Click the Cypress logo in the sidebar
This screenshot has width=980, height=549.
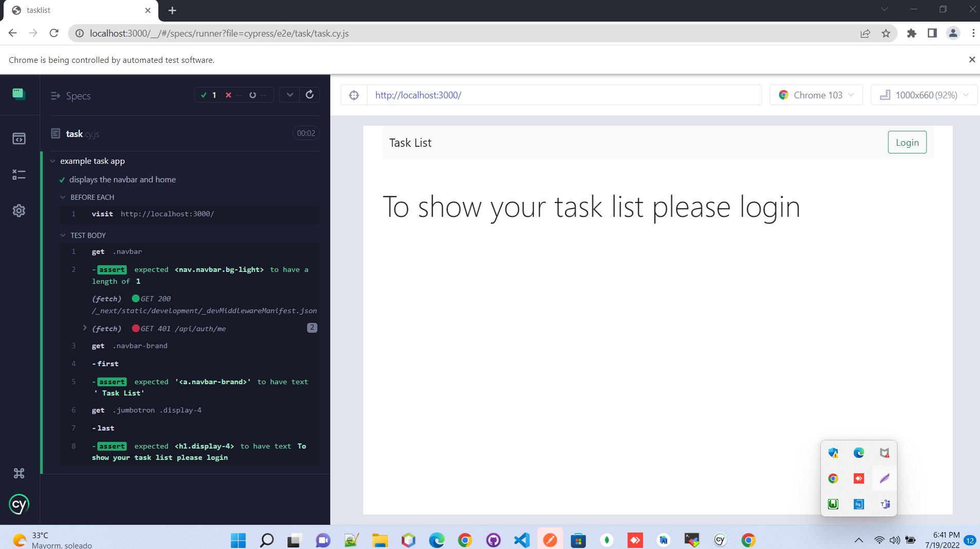(19, 504)
